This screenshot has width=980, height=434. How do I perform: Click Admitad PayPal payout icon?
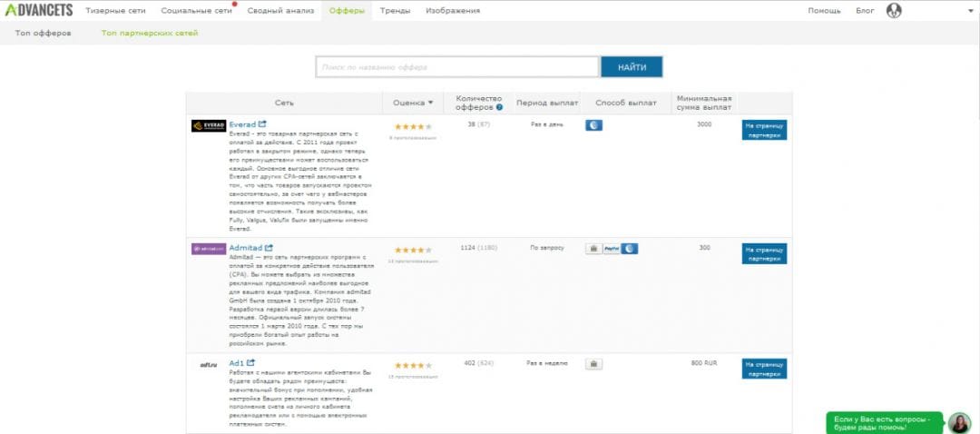click(x=612, y=248)
